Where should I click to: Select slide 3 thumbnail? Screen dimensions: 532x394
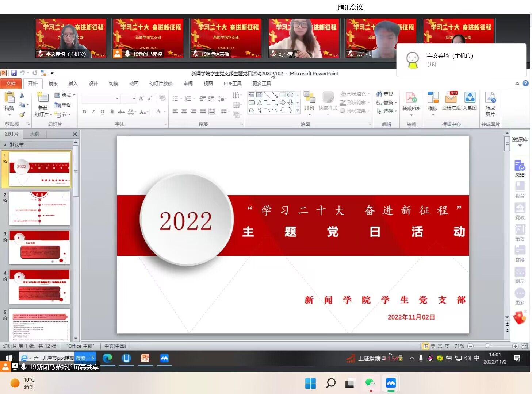click(39, 248)
